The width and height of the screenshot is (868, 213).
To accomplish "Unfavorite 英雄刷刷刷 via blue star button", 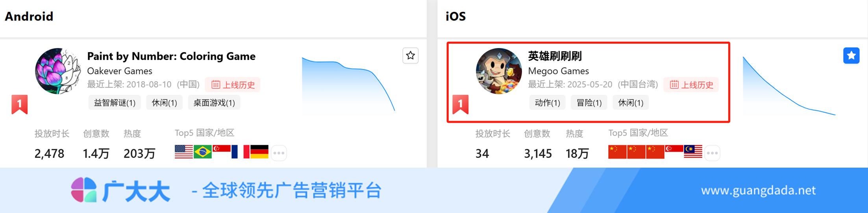I will click(x=851, y=56).
